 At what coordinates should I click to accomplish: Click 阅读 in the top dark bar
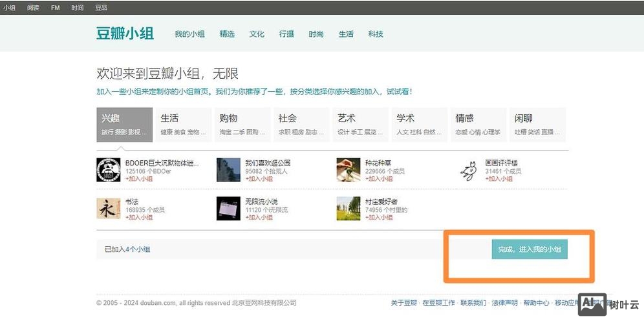pos(33,8)
